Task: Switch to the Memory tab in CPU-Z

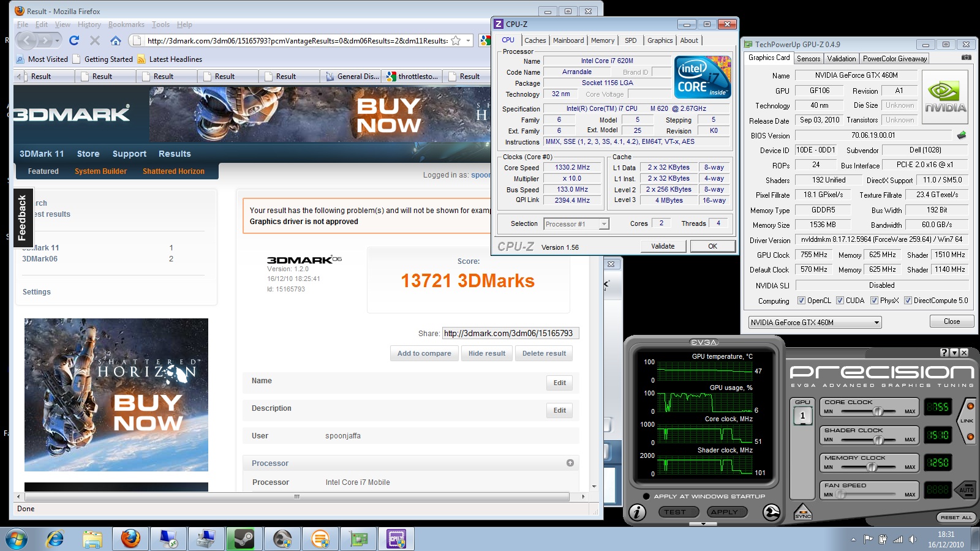Action: coord(603,40)
